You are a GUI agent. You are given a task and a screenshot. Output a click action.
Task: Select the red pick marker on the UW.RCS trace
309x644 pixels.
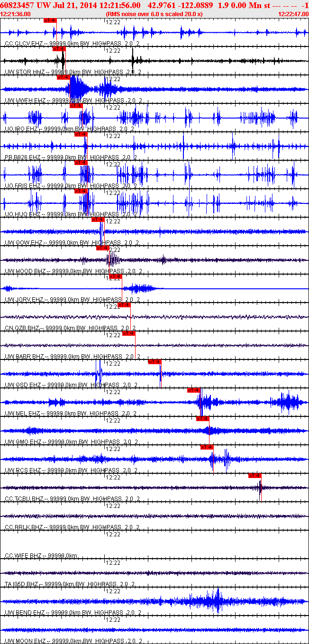[x=207, y=447]
